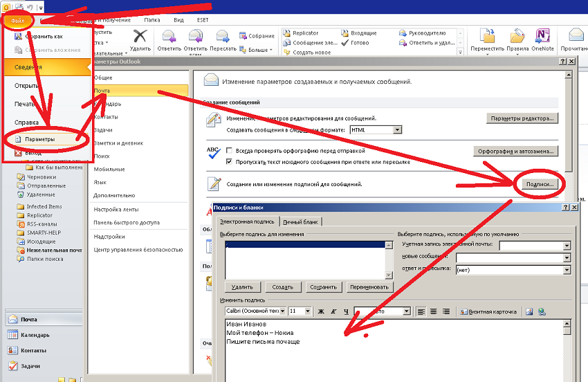The image size is (588, 382).
Task: Open the font color (Авто) dropdown
Action: 407,311
